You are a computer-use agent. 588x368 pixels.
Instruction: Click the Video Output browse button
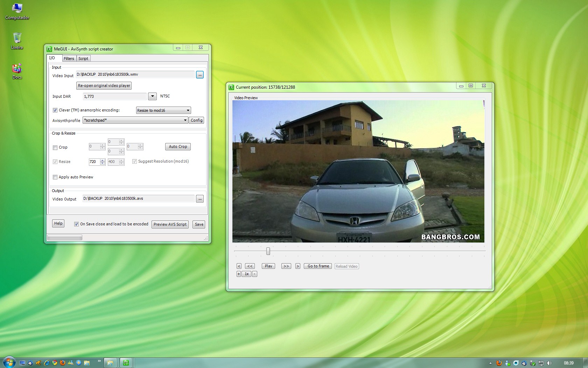coord(199,199)
